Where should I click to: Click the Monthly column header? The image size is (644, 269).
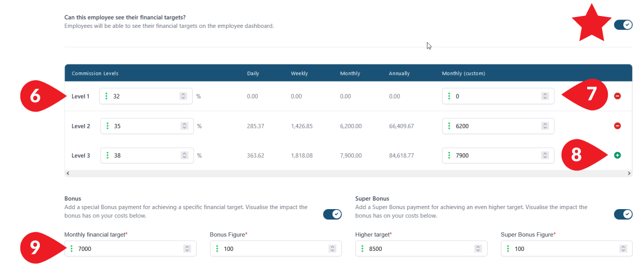pos(350,73)
